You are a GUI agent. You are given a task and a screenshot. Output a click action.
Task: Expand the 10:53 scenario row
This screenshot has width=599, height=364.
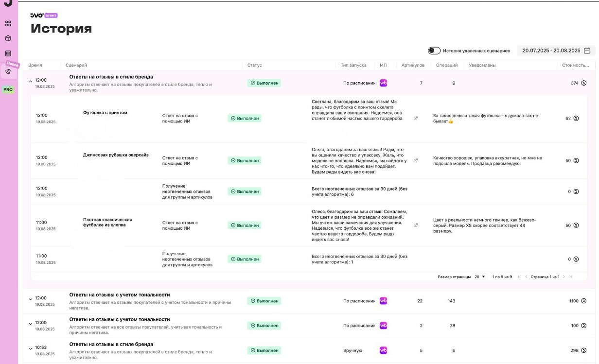point(30,349)
